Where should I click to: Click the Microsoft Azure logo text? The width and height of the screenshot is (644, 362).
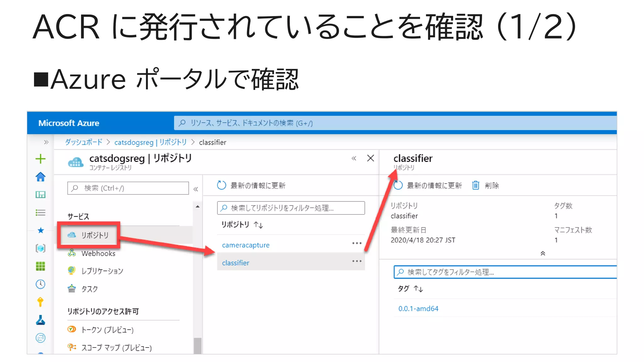(69, 123)
